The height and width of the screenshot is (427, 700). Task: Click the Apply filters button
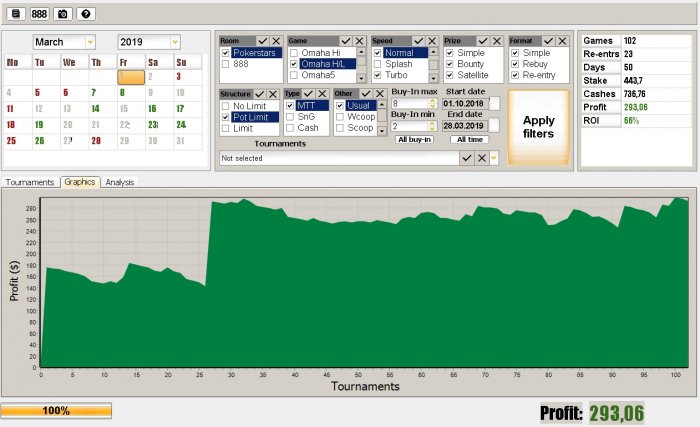(x=538, y=127)
